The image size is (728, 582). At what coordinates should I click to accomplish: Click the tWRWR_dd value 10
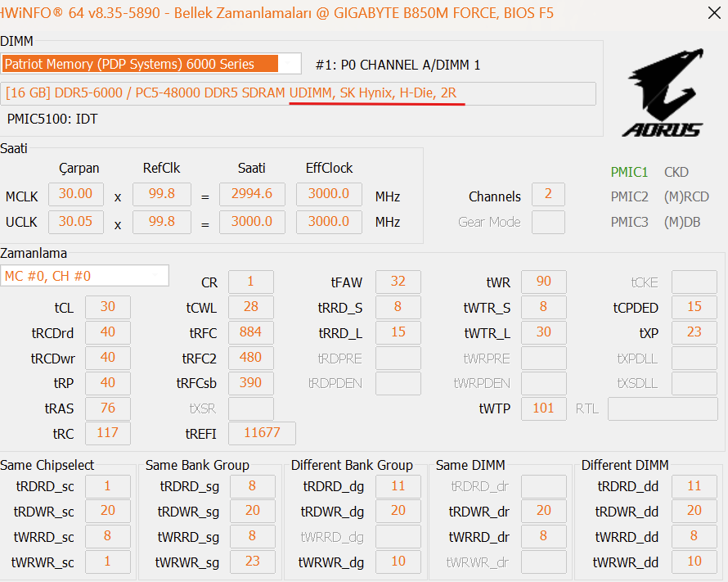[694, 562]
